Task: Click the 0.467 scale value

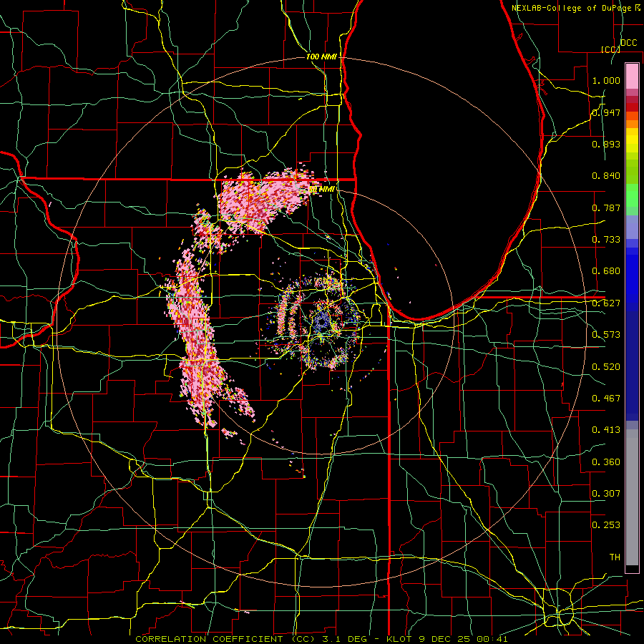Action: 606,399
